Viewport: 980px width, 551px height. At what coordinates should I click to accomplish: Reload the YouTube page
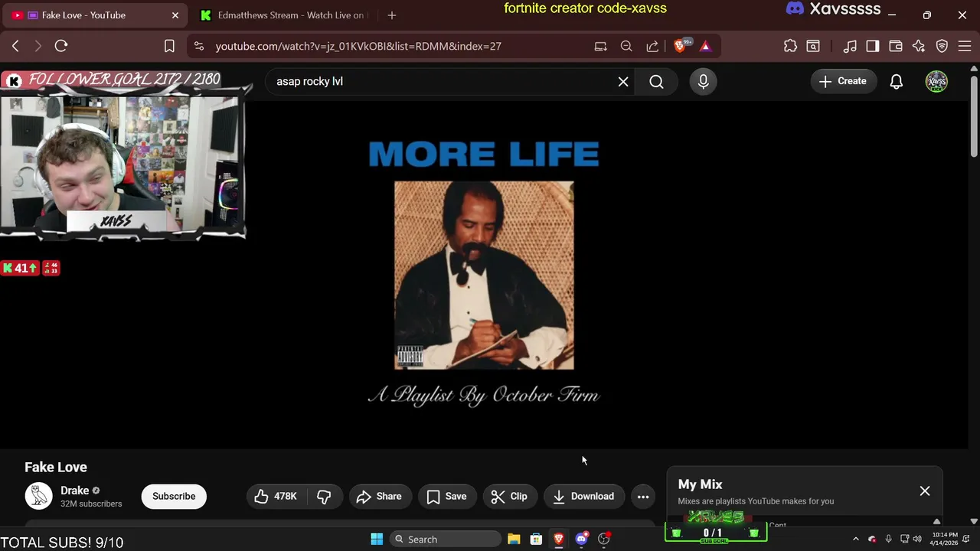pos(61,46)
